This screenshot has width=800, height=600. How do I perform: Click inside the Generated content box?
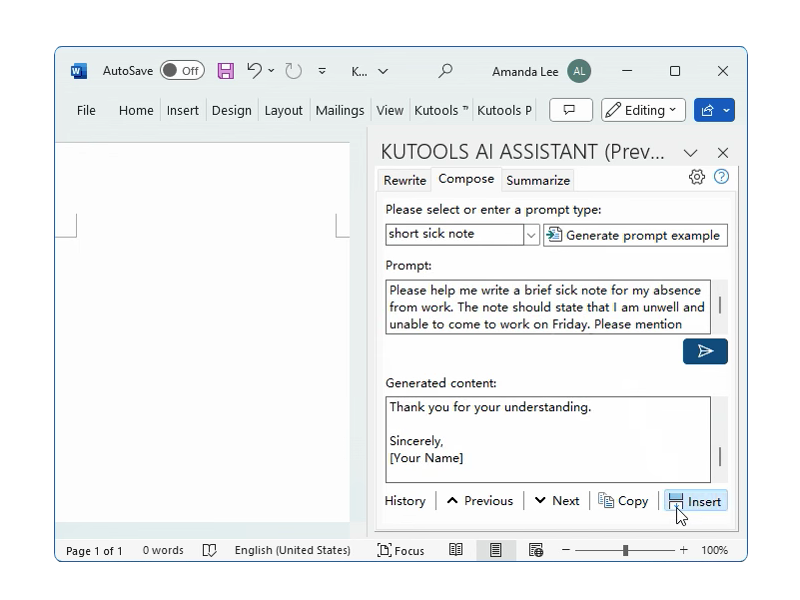click(548, 439)
